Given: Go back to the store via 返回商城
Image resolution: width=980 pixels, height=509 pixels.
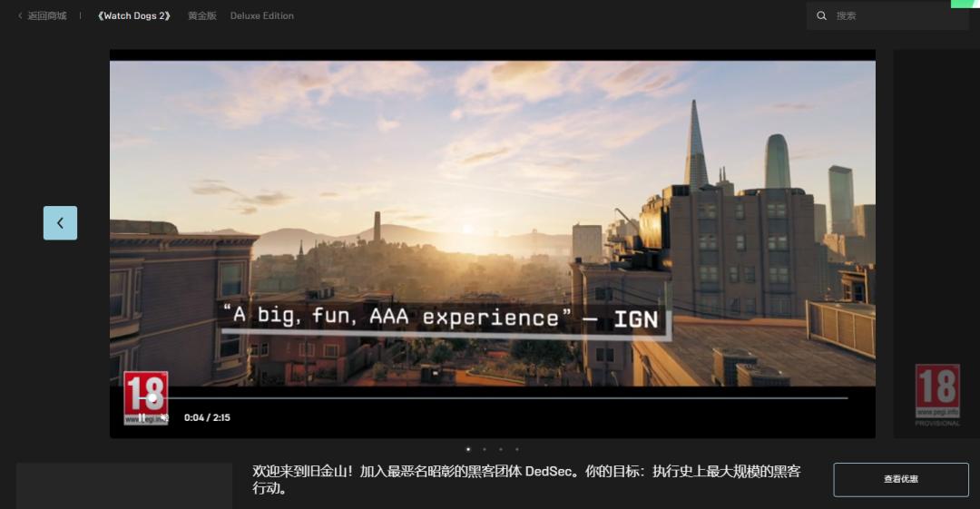Looking at the screenshot, I should (x=47, y=15).
